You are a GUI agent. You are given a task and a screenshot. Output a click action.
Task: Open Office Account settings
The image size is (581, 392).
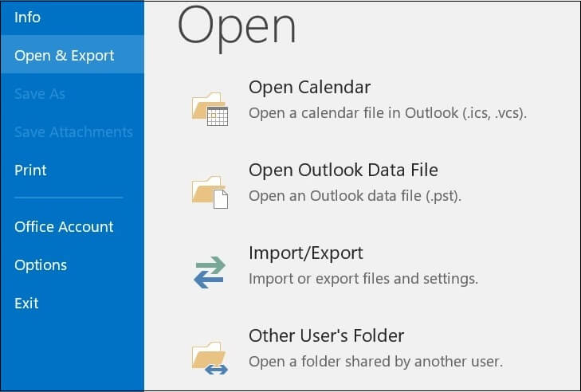(x=64, y=227)
